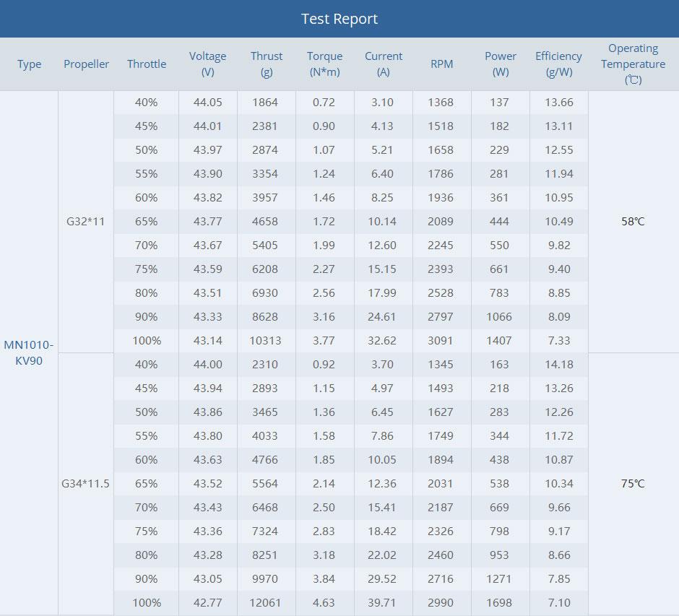Screen dimensions: 679x616
Task: Select the Current (A) column header
Action: pos(384,64)
